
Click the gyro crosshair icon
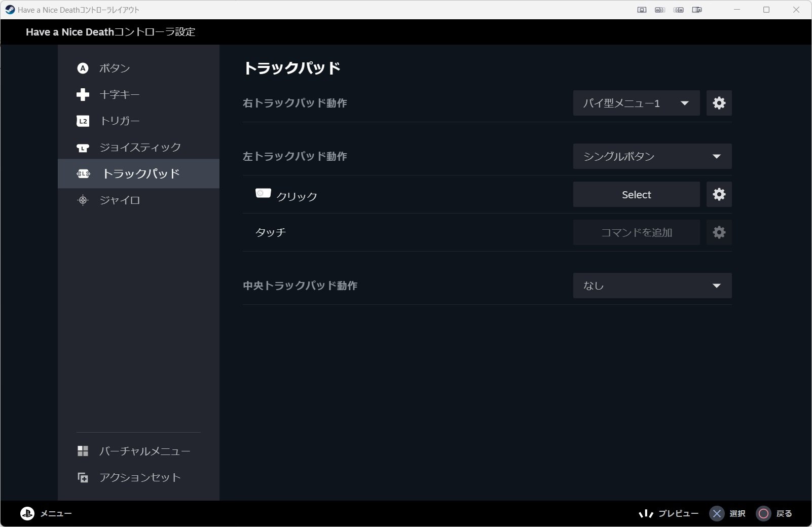[83, 200]
